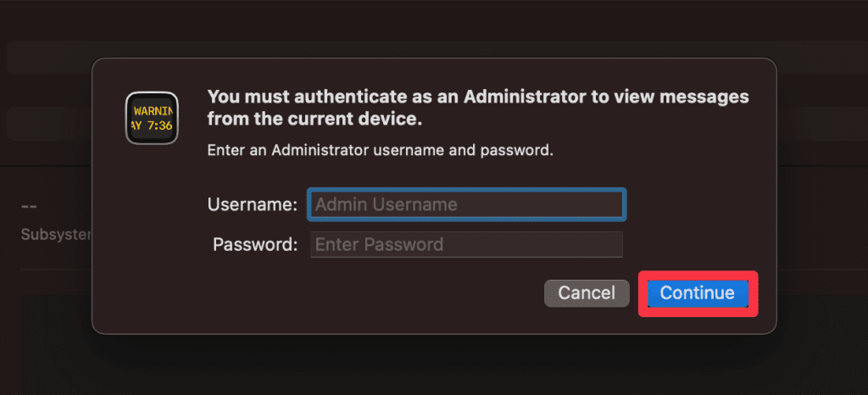Screen dimensions: 868x395
Task: Click the dimmed divider line under Subsystem
Action: pyautogui.click(x=56, y=270)
